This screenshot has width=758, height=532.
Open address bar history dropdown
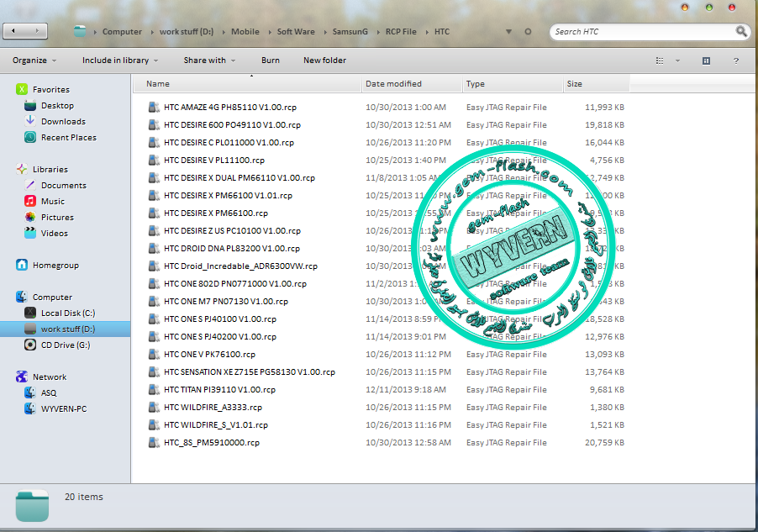[508, 31]
